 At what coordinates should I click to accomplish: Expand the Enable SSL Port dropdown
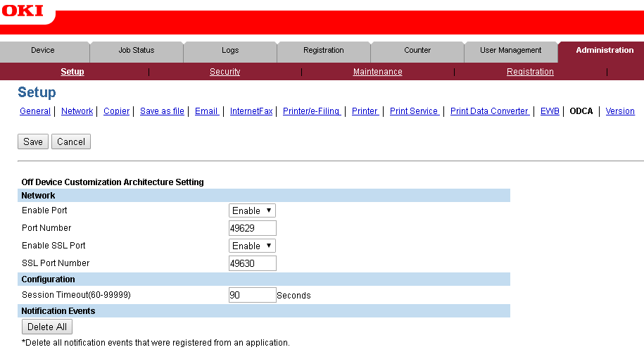tap(252, 246)
